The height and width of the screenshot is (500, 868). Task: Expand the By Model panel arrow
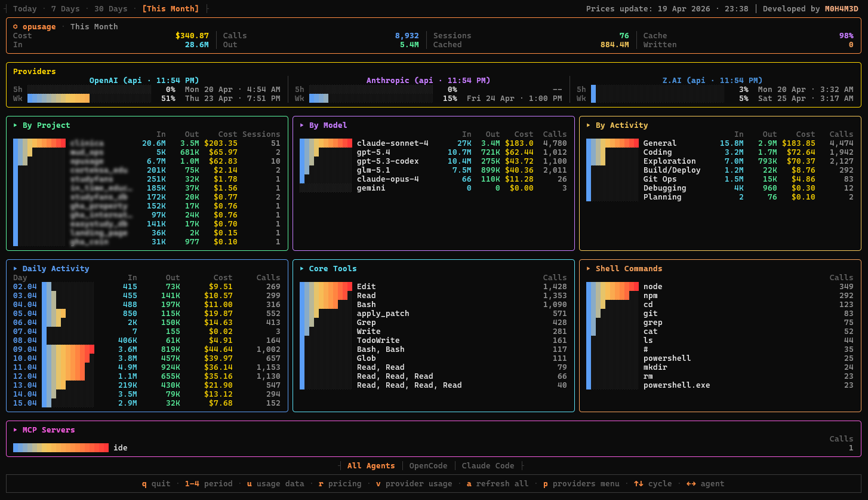[x=302, y=125]
